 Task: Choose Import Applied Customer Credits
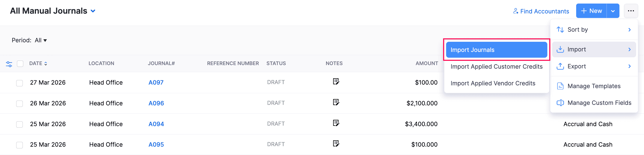(x=496, y=67)
